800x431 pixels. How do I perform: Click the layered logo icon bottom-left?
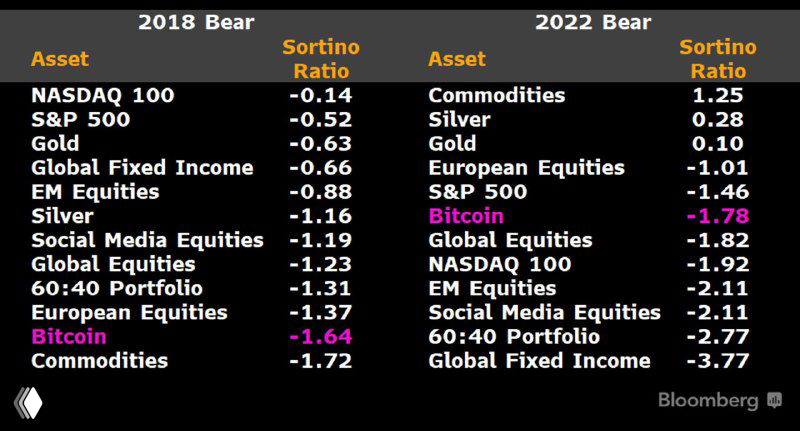pyautogui.click(x=28, y=400)
